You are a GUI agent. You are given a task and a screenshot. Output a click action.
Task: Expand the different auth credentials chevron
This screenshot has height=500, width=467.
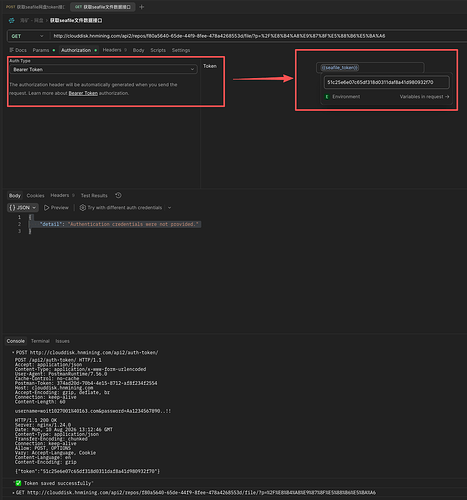click(169, 208)
